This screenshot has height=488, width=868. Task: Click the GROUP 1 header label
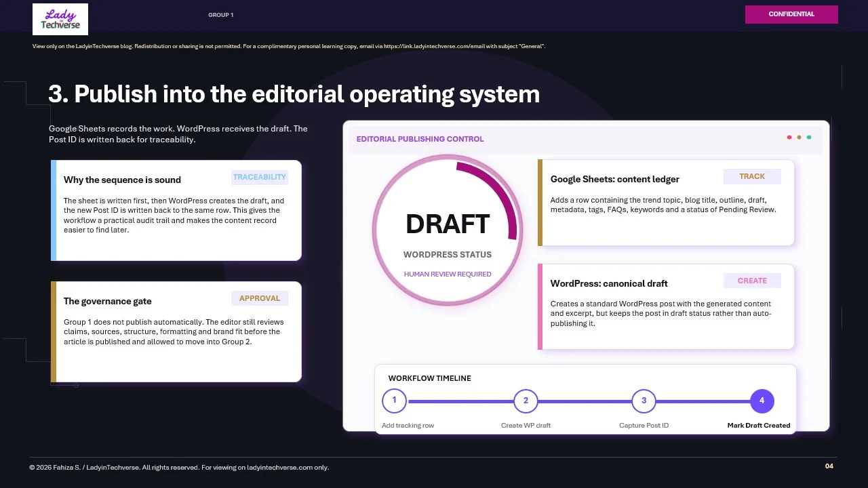pos(221,15)
